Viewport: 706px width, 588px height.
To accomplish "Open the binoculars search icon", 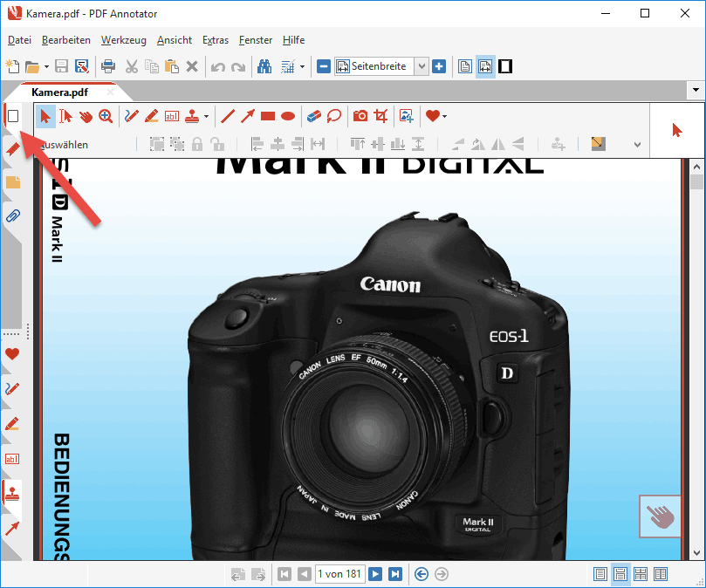I will pos(264,66).
